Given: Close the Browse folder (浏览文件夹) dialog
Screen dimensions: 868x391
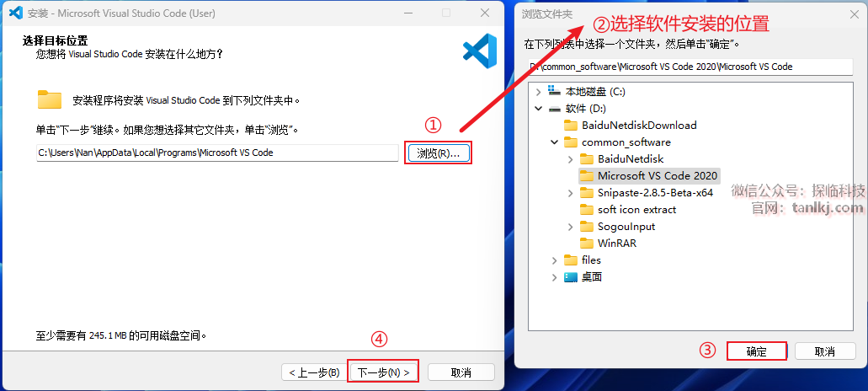Looking at the screenshot, I should (855, 13).
